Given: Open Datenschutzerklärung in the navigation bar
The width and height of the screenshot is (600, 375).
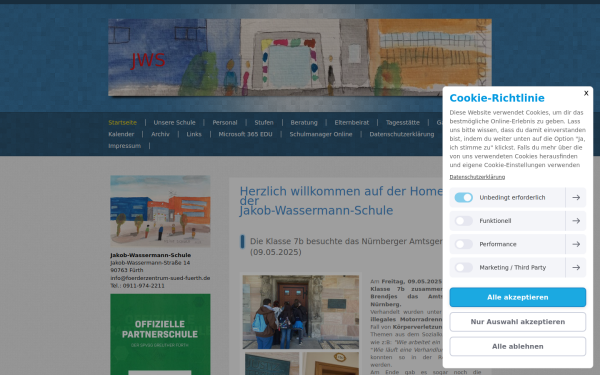Looking at the screenshot, I should pos(402,134).
